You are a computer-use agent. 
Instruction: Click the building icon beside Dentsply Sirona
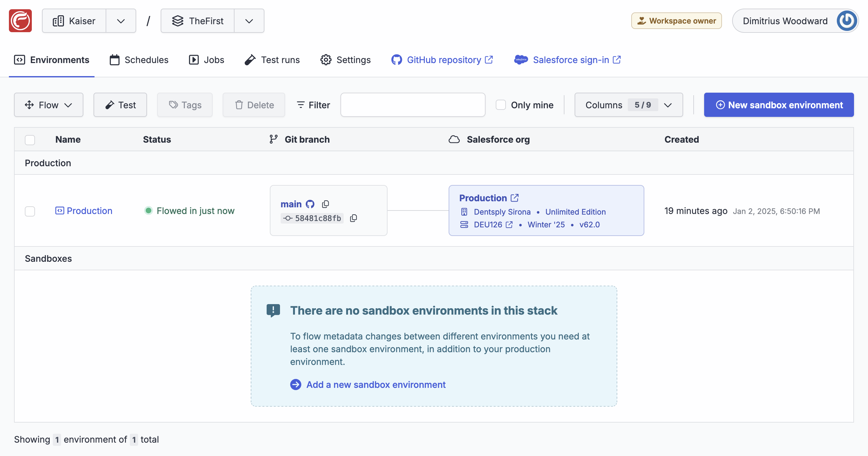(x=464, y=212)
